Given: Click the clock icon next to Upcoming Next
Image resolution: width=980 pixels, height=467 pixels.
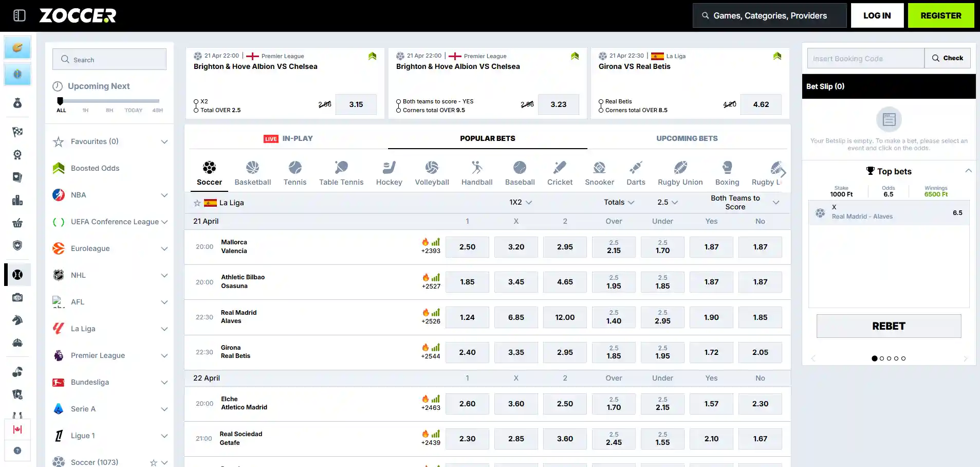Looking at the screenshot, I should point(58,86).
